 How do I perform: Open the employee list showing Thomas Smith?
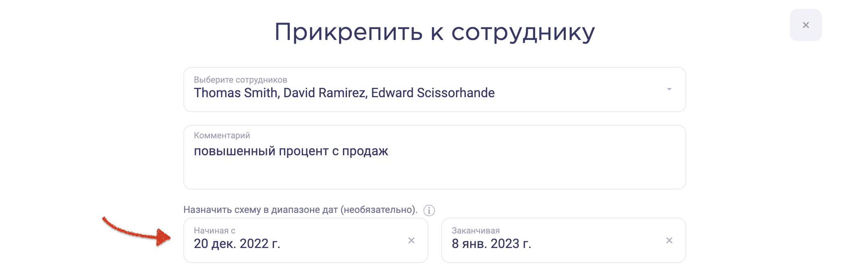pos(434,90)
